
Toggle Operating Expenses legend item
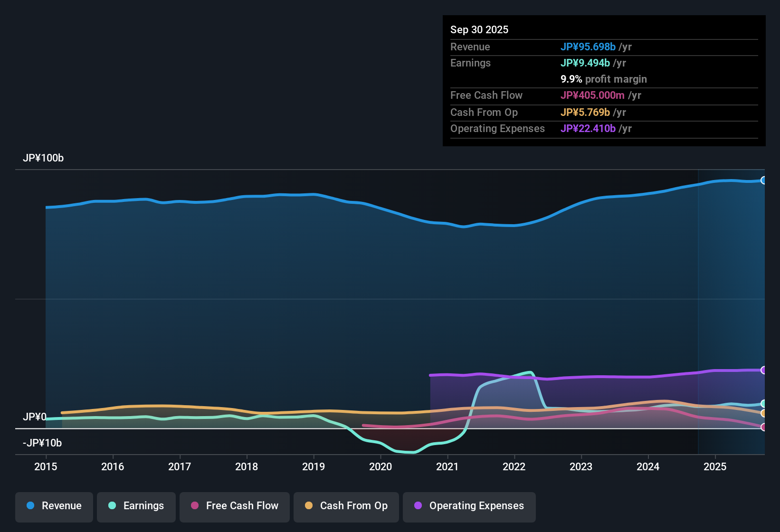pyautogui.click(x=469, y=506)
